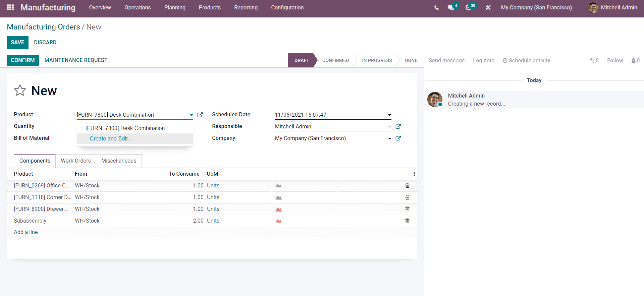The height and width of the screenshot is (296, 644).
Task: Open the Planning menu
Action: click(175, 7)
